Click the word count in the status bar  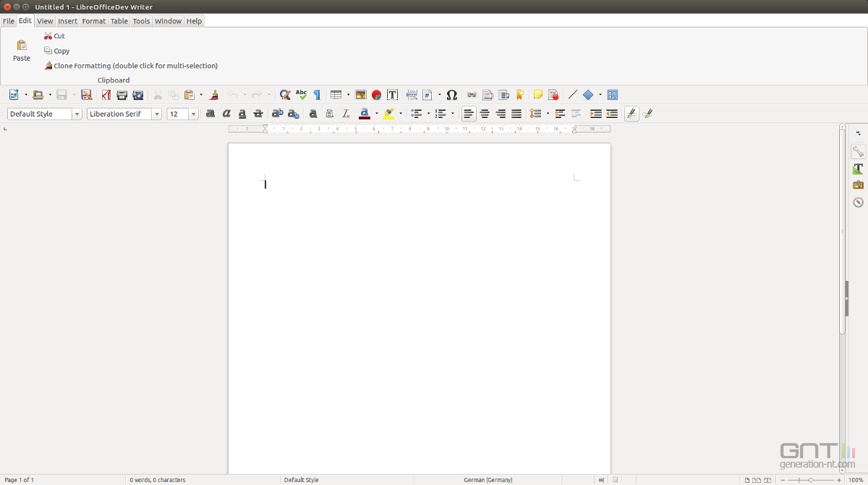pyautogui.click(x=158, y=480)
